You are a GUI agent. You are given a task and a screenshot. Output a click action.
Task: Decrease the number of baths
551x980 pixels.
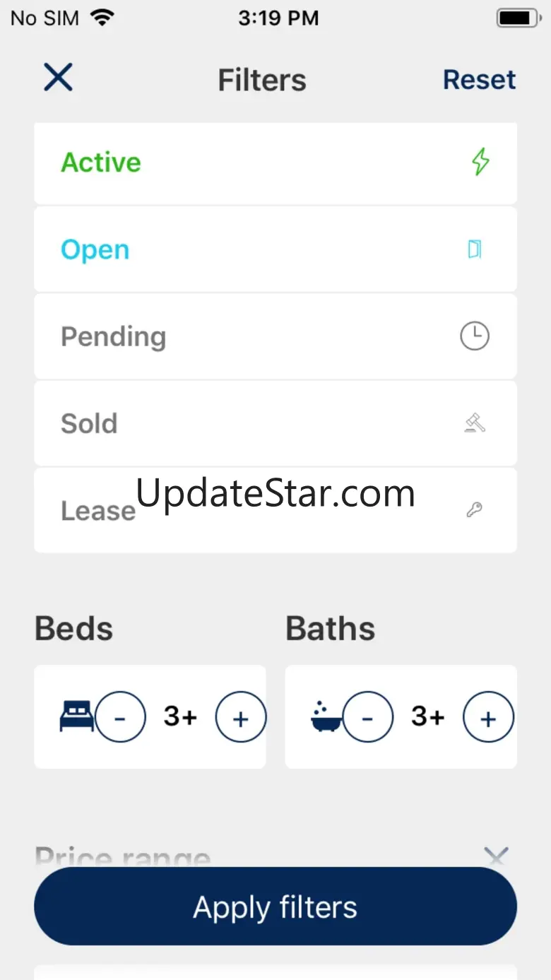[367, 718]
